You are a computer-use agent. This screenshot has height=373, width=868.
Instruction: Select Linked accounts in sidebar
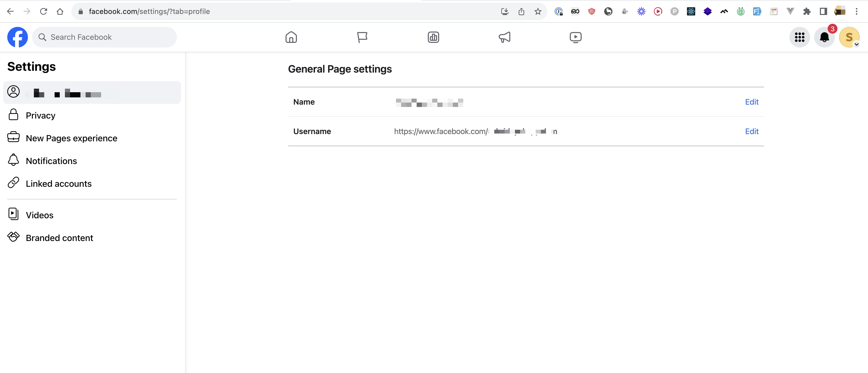pyautogui.click(x=59, y=183)
